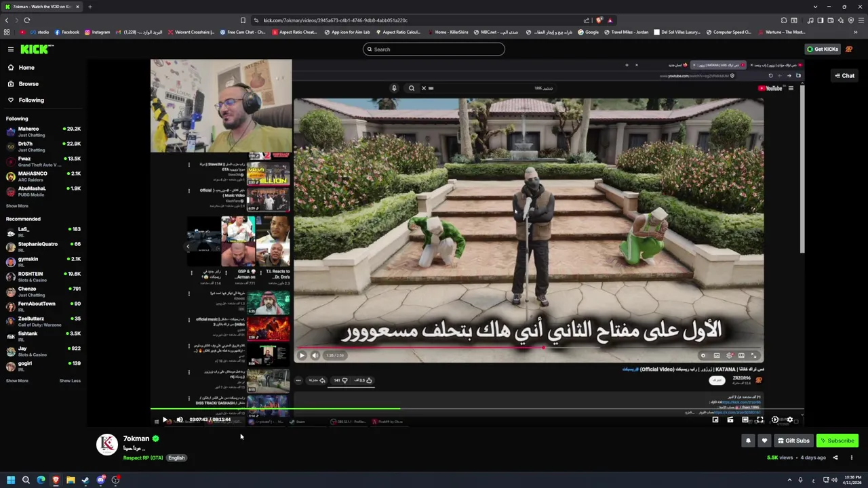Bookmark this page in browser
The image size is (868, 488).
click(243, 20)
